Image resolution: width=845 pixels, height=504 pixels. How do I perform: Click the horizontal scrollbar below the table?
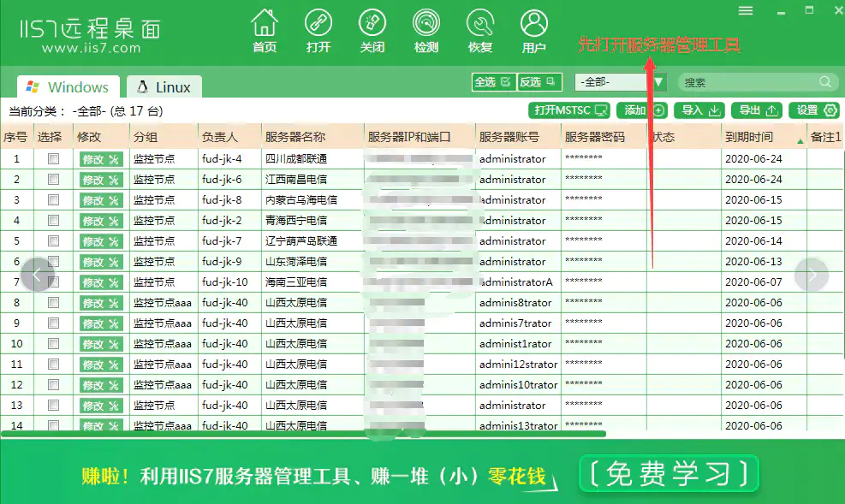click(x=303, y=433)
